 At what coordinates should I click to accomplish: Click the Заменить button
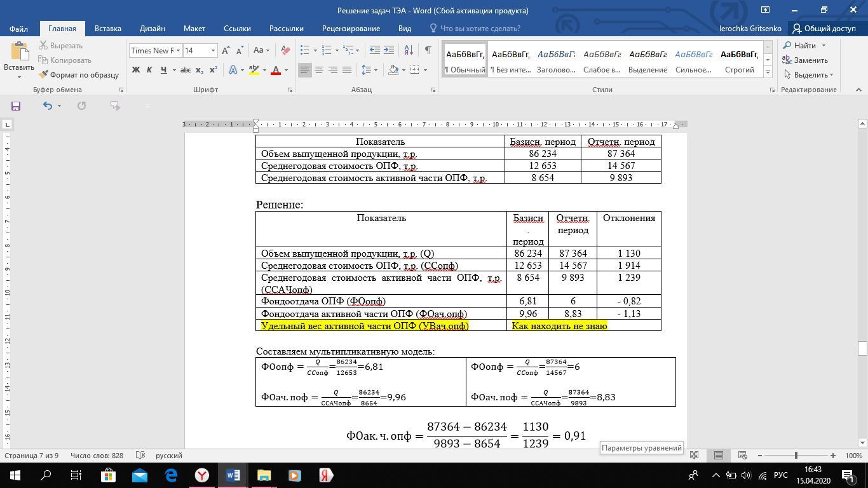804,60
